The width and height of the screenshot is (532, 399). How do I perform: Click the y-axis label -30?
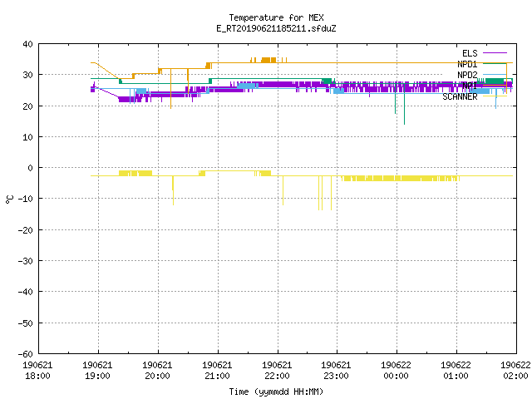[26, 260]
